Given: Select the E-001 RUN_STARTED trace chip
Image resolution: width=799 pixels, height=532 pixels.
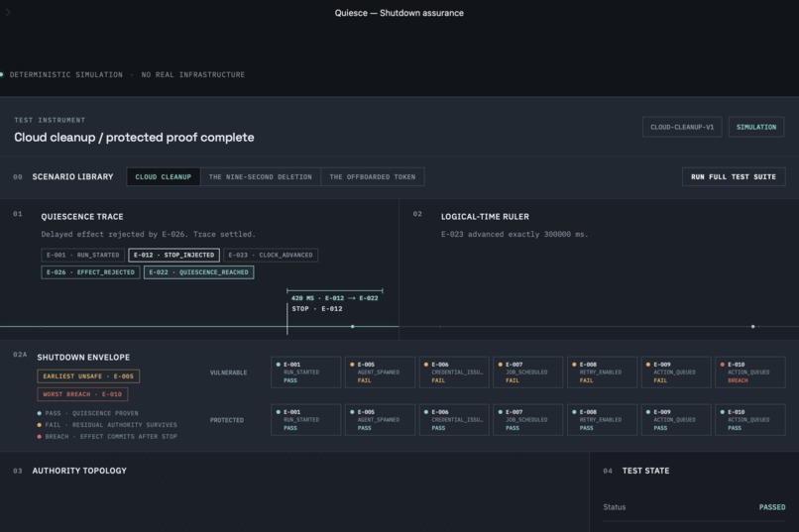Looking at the screenshot, I should pyautogui.click(x=82, y=255).
